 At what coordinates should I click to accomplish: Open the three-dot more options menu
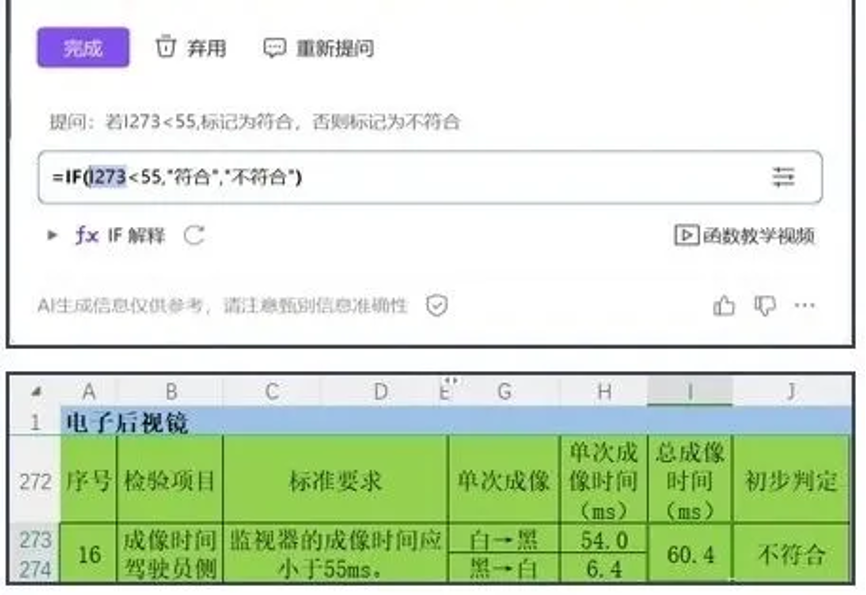coord(805,305)
